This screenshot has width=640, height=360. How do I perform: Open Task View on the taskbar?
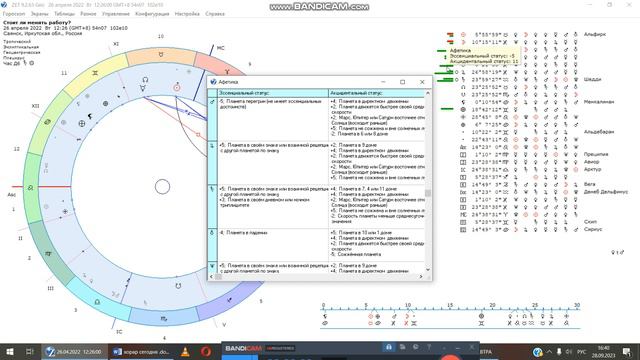(x=30, y=351)
